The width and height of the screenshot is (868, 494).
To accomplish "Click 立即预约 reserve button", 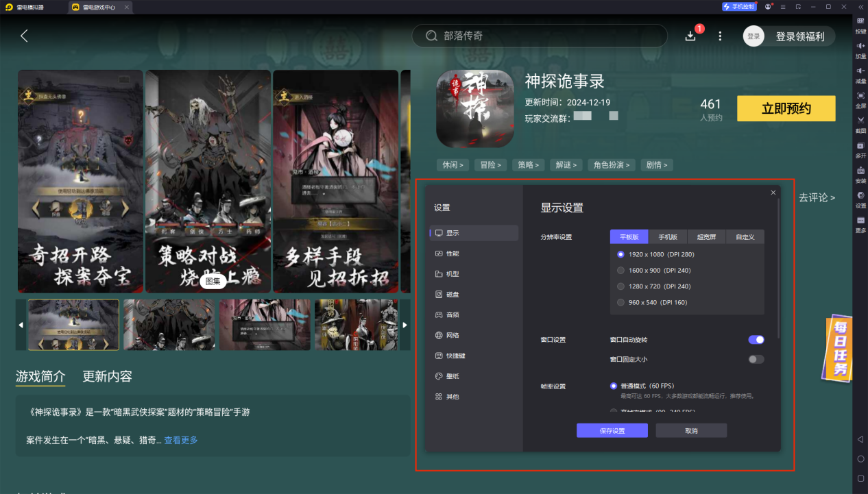I will [786, 109].
